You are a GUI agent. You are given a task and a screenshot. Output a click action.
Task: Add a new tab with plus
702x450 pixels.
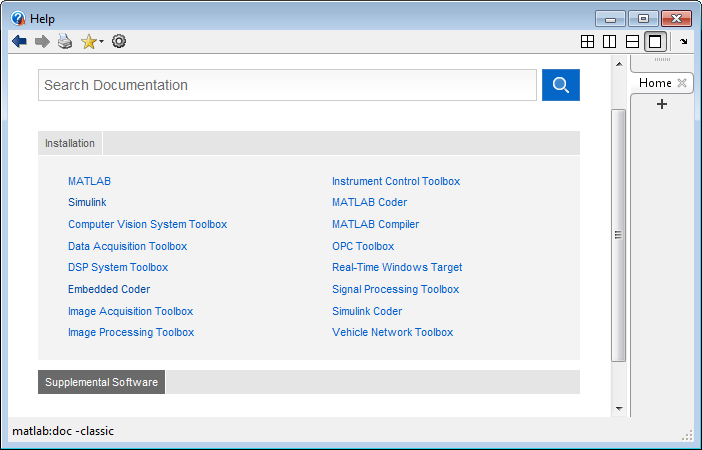point(662,105)
